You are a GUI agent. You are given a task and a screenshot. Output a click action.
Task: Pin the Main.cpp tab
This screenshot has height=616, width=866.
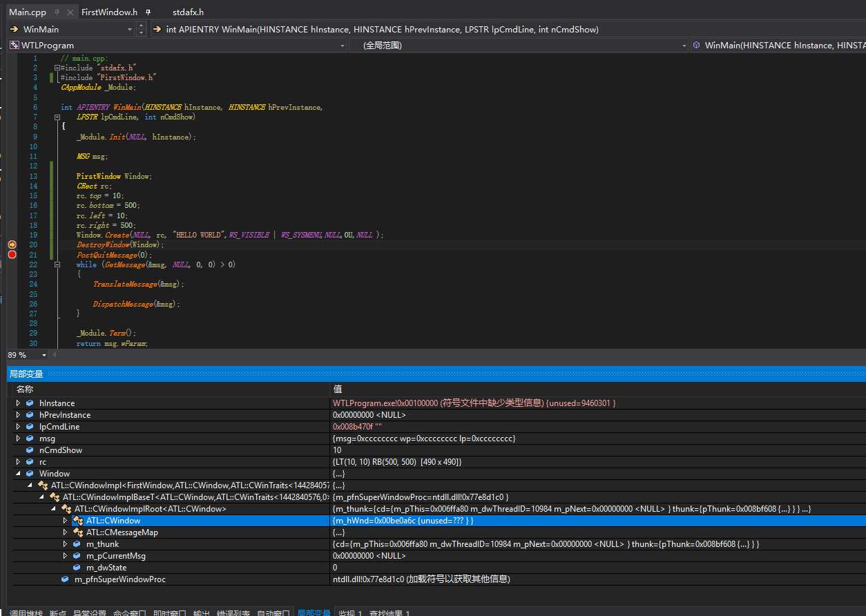(57, 12)
